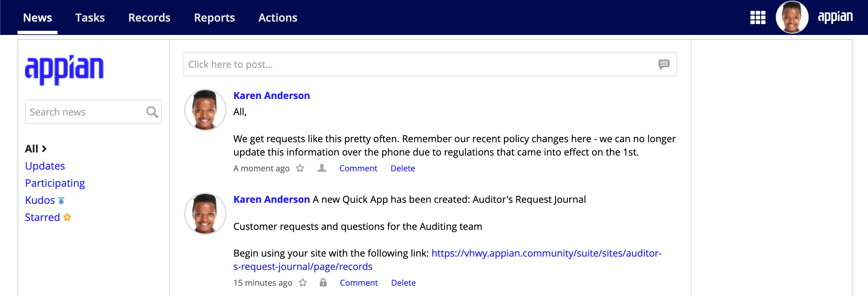The height and width of the screenshot is (296, 868).
Task: Open the apps grid navigation menu
Action: pyautogui.click(x=758, y=17)
